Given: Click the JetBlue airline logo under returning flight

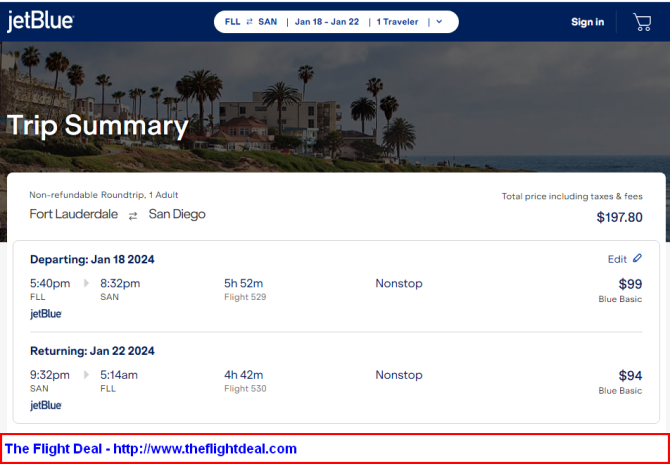Looking at the screenshot, I should (x=46, y=405).
